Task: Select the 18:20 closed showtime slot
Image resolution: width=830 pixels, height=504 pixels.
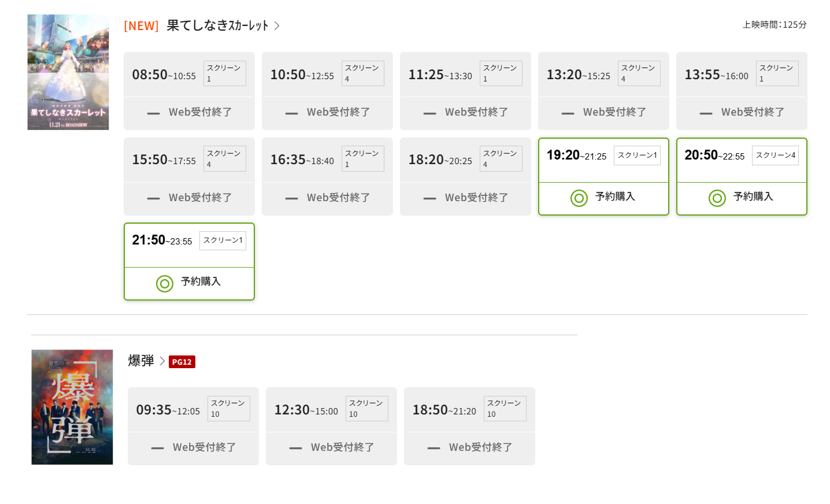Action: (465, 176)
